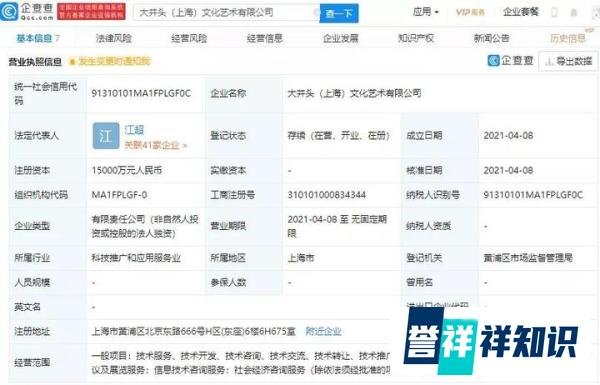Click the red official filing badge
The width and height of the screenshot is (600, 385).
pyautogui.click(x=91, y=12)
